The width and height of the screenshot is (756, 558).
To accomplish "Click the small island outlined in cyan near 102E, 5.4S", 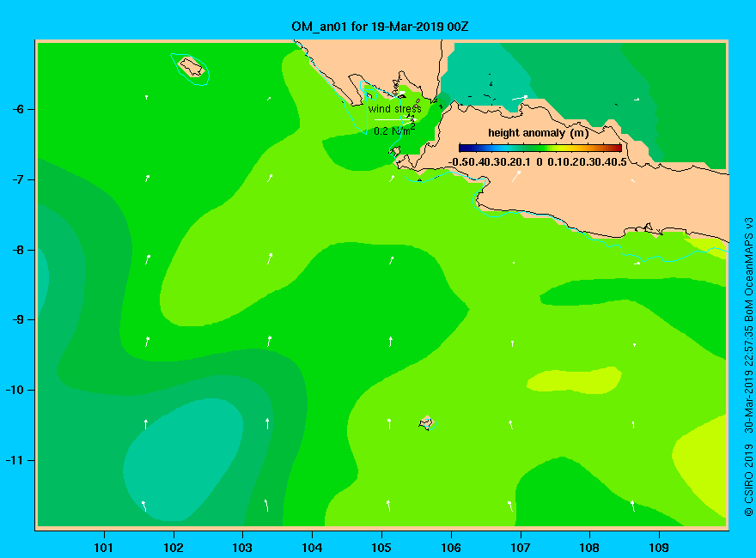I will point(192,67).
